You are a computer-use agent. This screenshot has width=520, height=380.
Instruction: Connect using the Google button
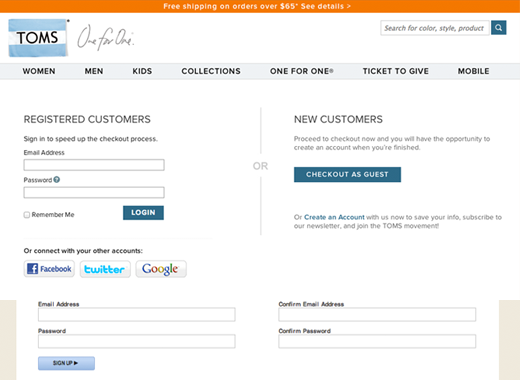tap(161, 269)
